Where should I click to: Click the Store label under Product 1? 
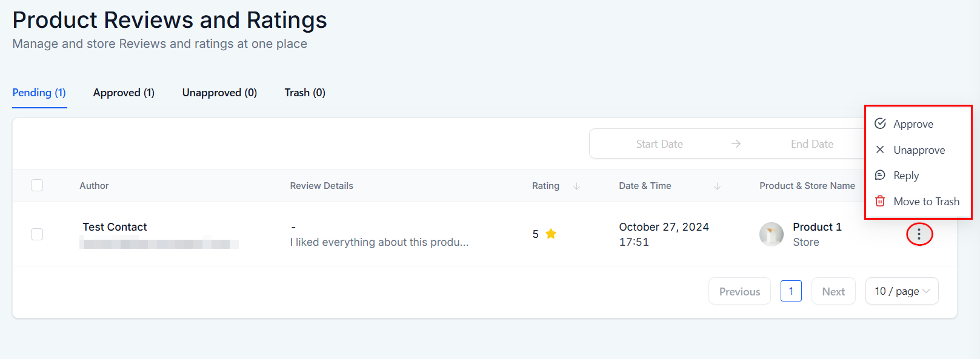point(806,242)
